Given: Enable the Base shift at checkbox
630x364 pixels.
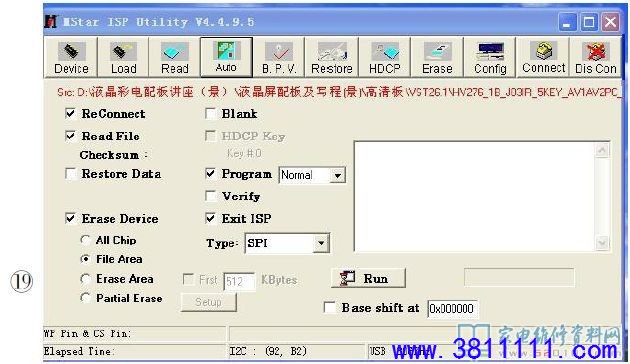Looking at the screenshot, I should [329, 308].
